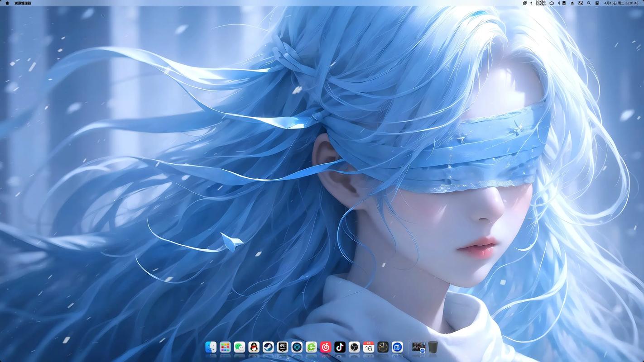
Task: Open the Trash in the dock
Action: [433, 347]
